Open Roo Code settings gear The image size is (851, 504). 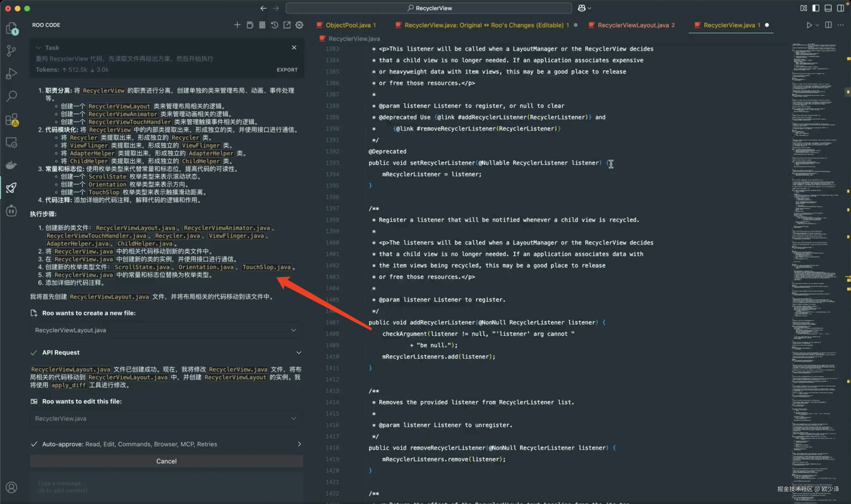tap(299, 25)
